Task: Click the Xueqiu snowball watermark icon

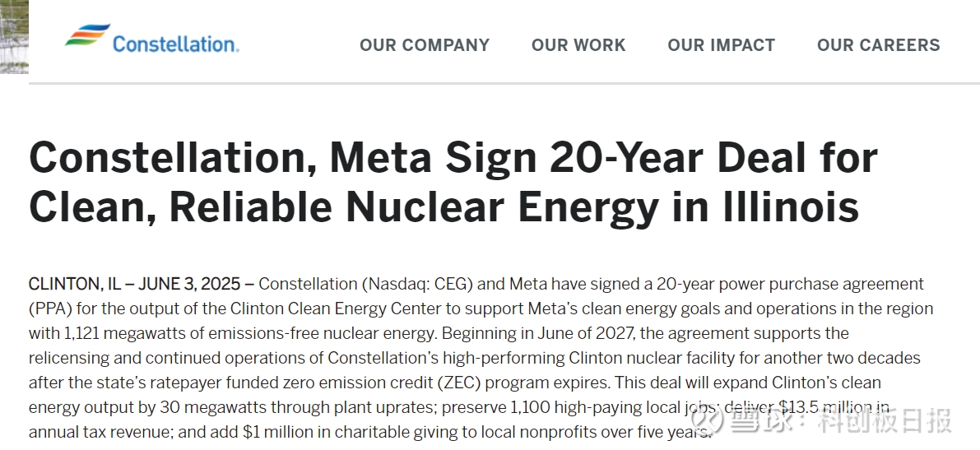Action: pos(707,420)
